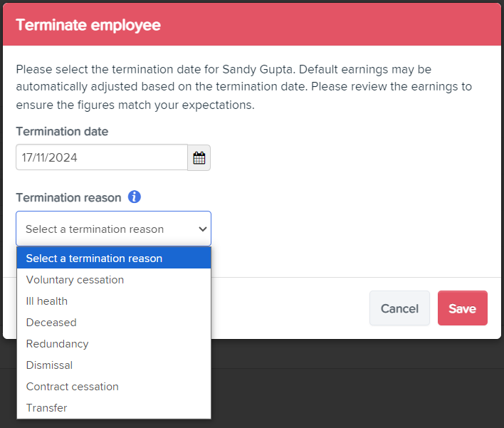
Task: Save the employee termination
Action: coord(462,308)
